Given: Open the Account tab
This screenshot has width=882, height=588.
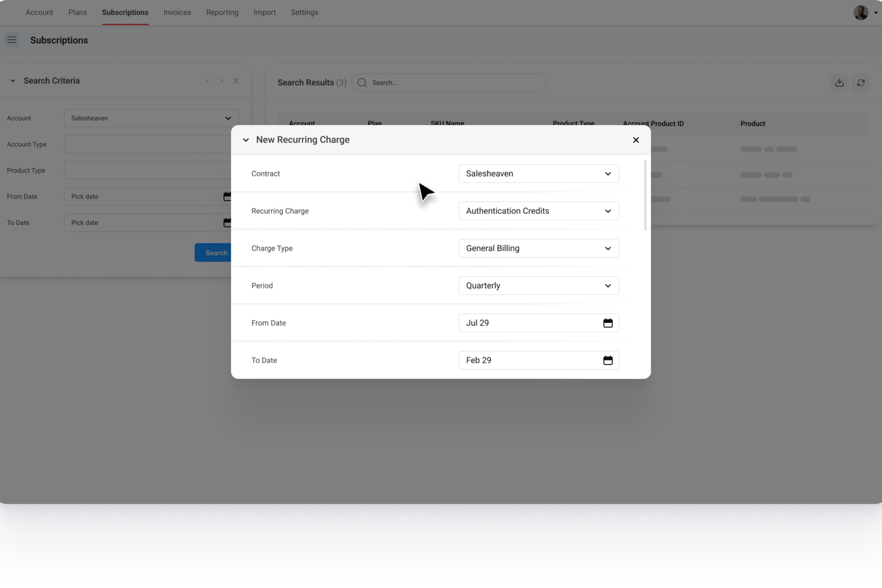Looking at the screenshot, I should point(39,13).
